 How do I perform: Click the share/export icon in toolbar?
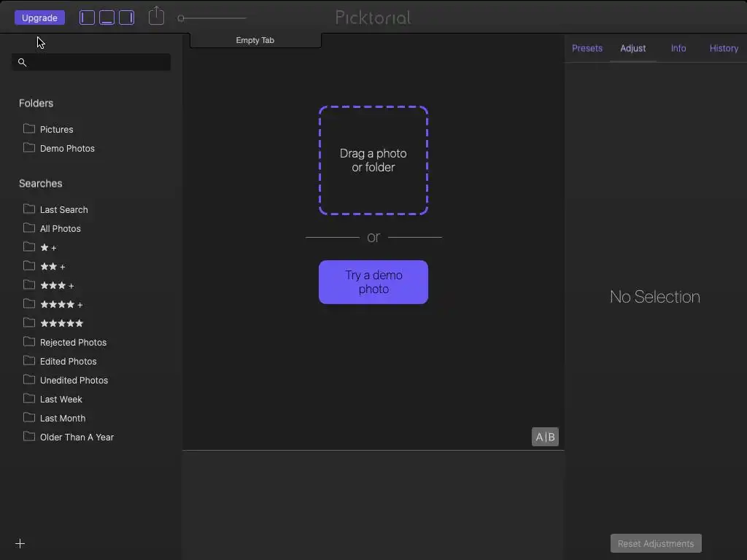(156, 16)
